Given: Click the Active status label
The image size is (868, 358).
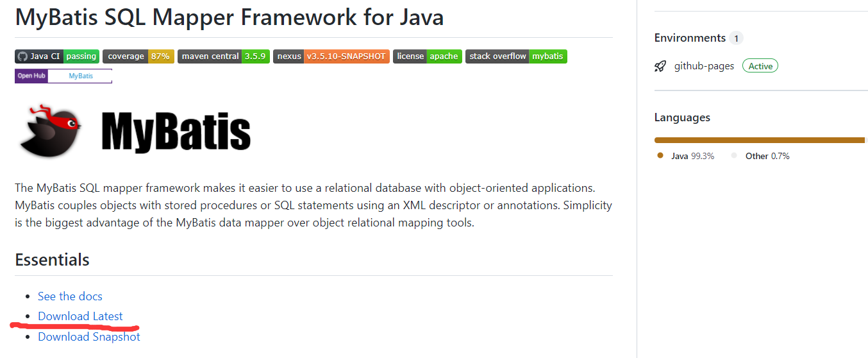Looking at the screenshot, I should click(x=760, y=66).
